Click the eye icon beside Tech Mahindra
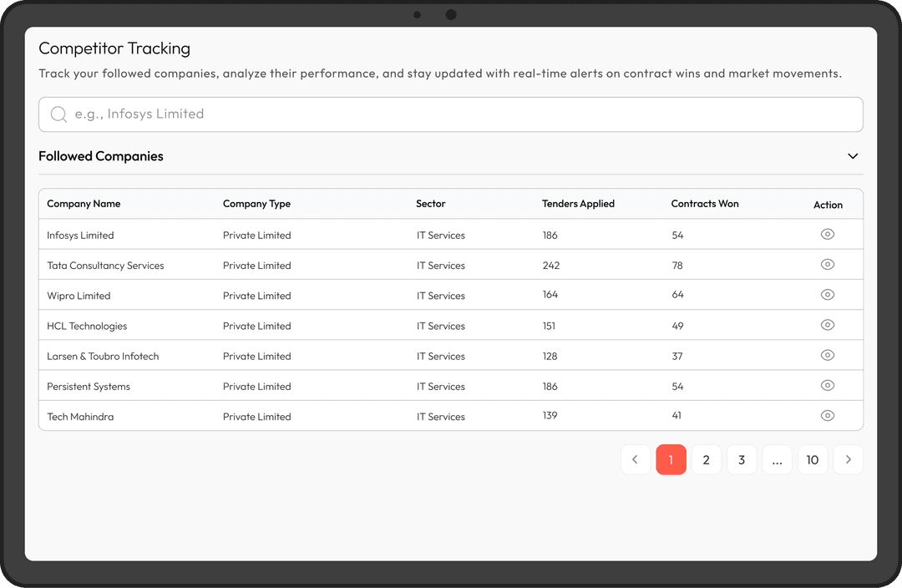902x588 pixels. 828,415
